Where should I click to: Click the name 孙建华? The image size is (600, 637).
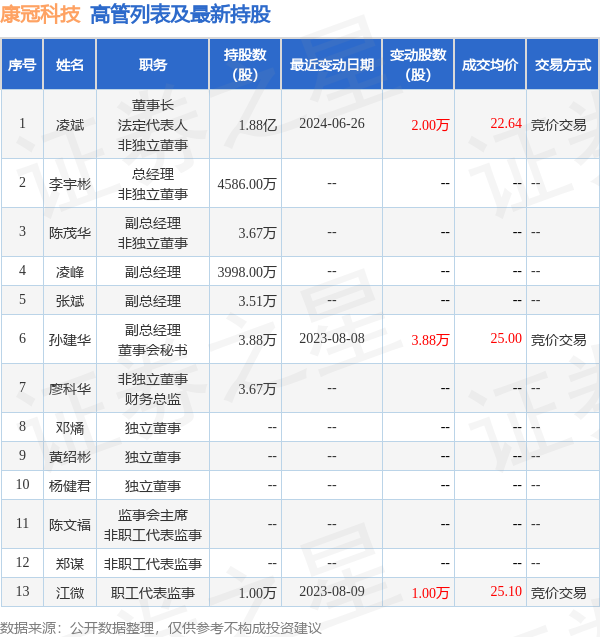coord(70,340)
